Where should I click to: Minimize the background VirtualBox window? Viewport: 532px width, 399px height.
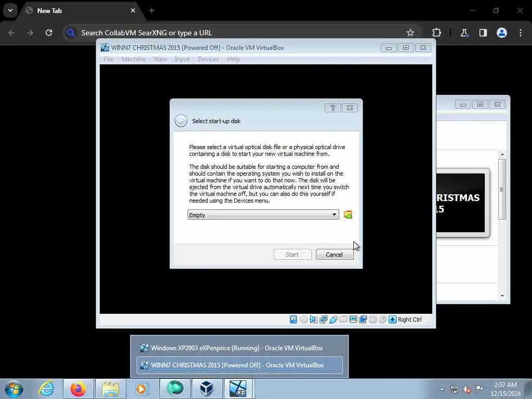coord(463,104)
